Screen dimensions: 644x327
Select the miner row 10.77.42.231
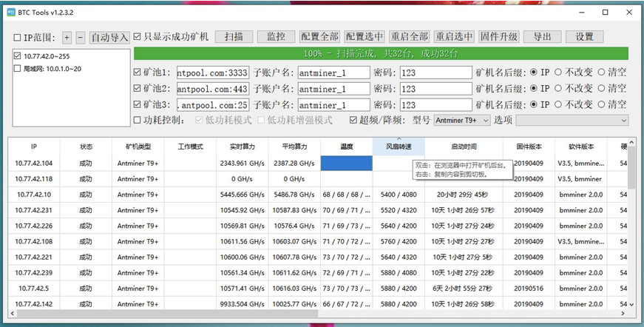point(317,210)
